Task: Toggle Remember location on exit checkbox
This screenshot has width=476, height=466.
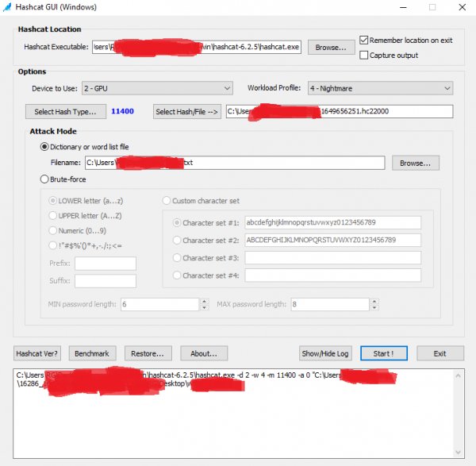Action: point(363,40)
